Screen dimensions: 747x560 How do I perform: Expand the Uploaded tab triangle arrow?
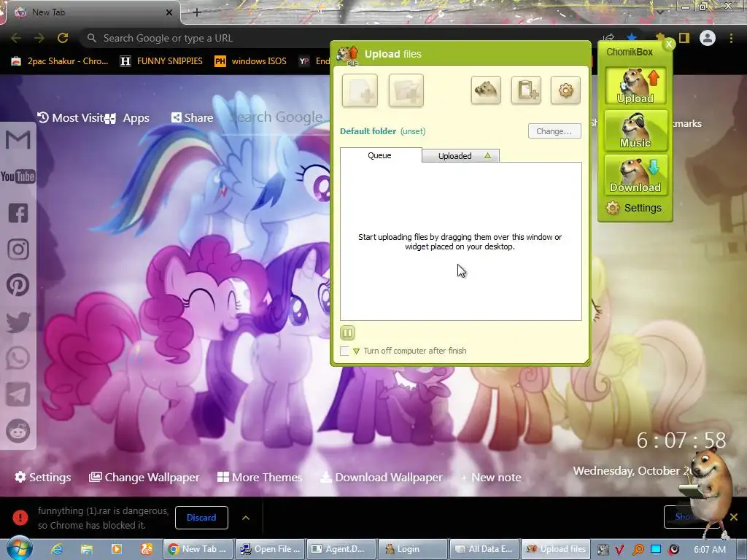[x=487, y=156]
